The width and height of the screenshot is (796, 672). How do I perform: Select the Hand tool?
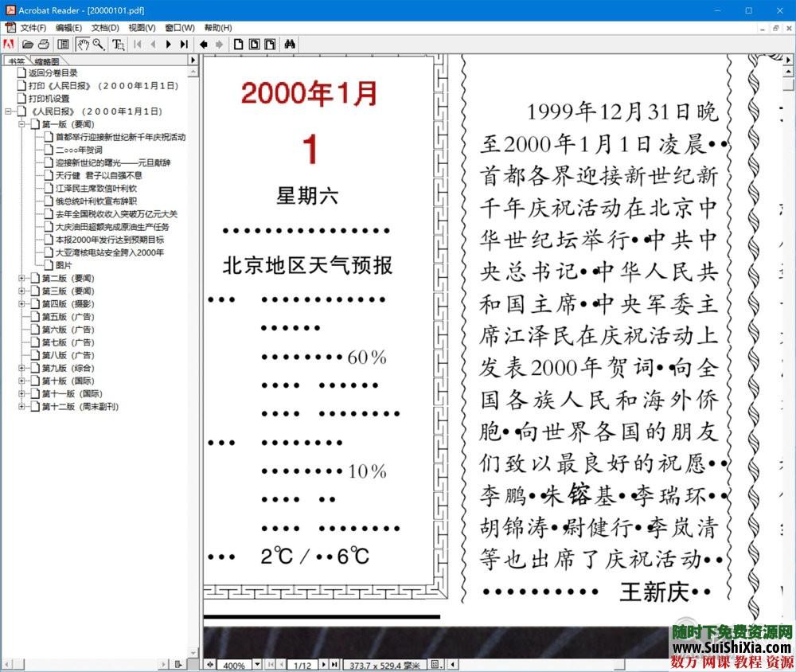(83, 45)
